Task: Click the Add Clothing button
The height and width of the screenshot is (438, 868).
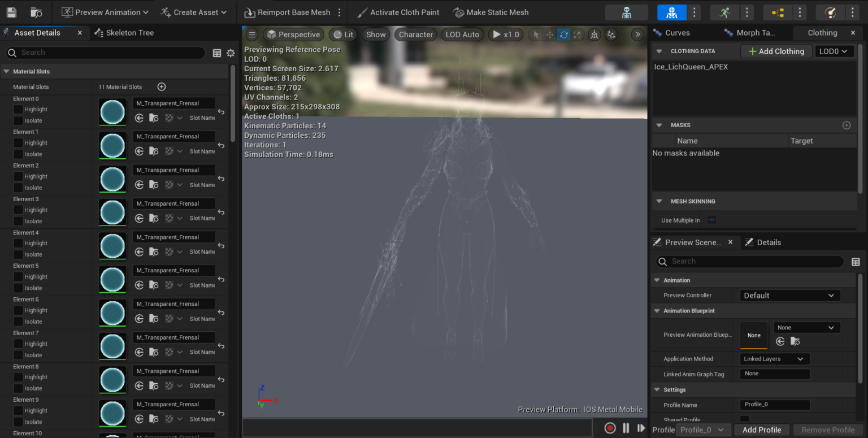Action: click(776, 51)
